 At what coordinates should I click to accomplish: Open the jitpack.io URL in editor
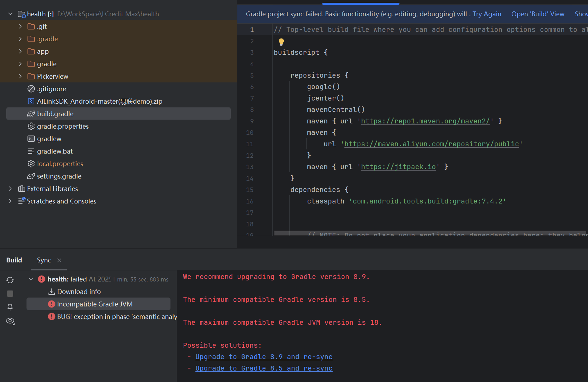pos(398,167)
